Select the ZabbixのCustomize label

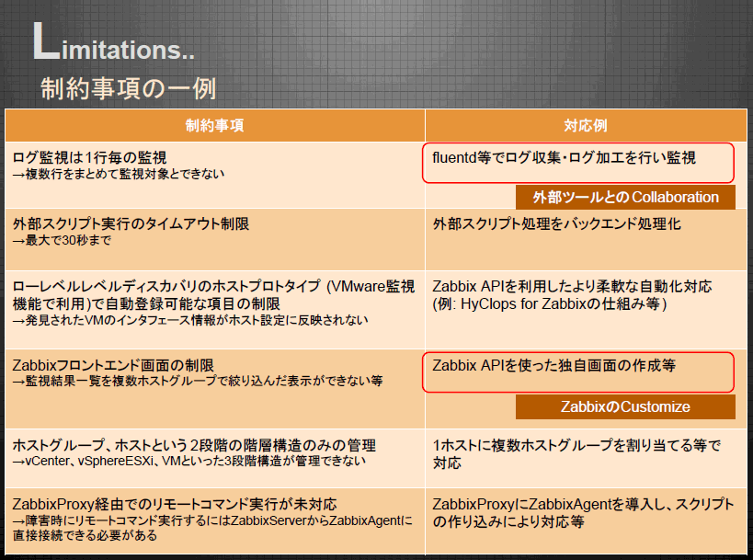point(625,406)
